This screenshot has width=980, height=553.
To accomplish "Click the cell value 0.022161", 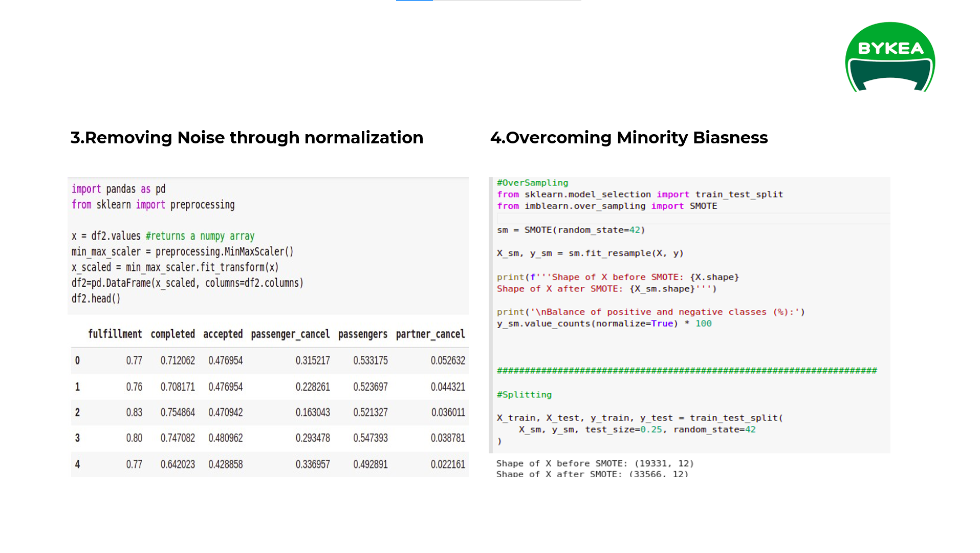I will 448,464.
